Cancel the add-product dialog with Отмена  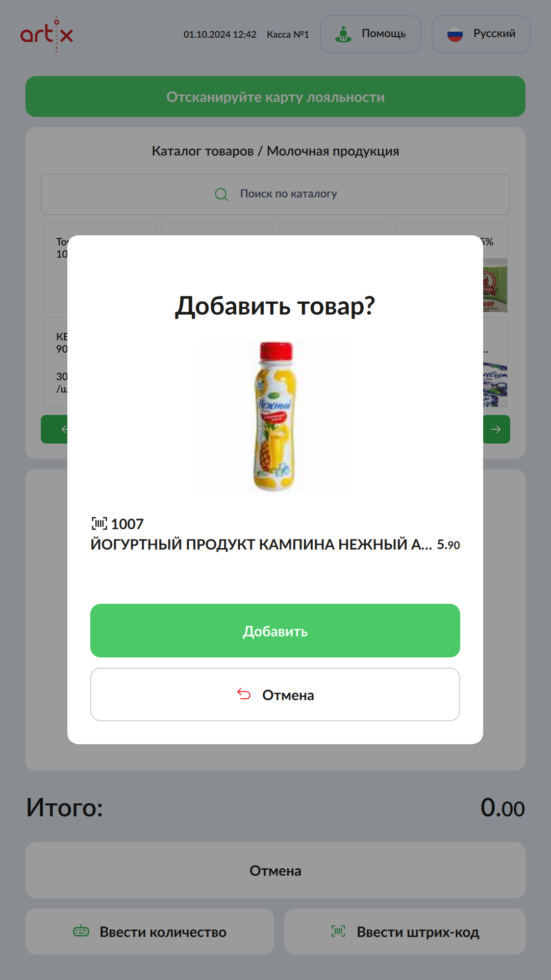275,694
